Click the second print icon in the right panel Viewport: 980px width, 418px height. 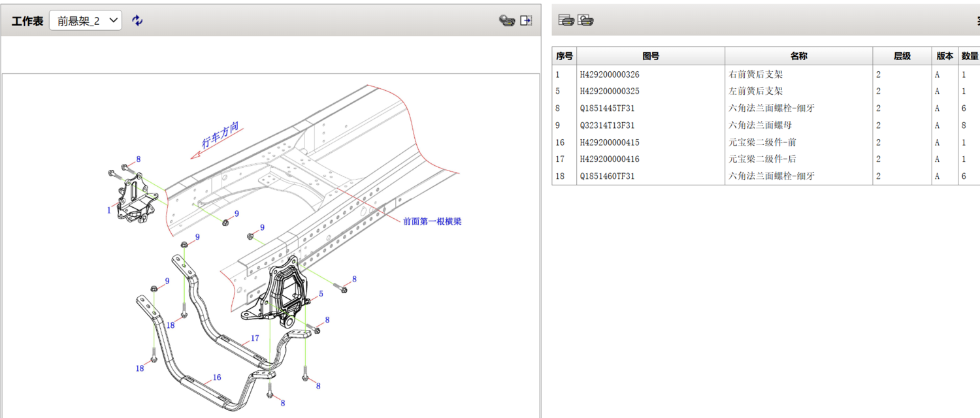586,20
